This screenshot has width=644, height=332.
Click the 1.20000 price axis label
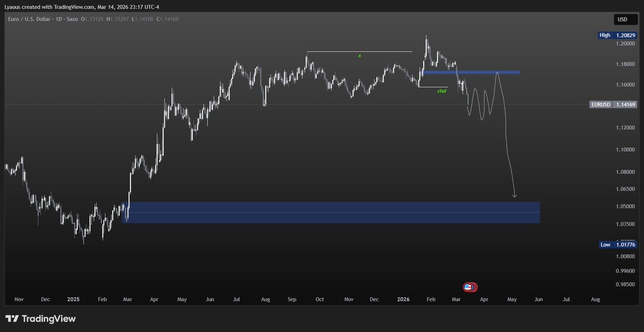pos(625,44)
